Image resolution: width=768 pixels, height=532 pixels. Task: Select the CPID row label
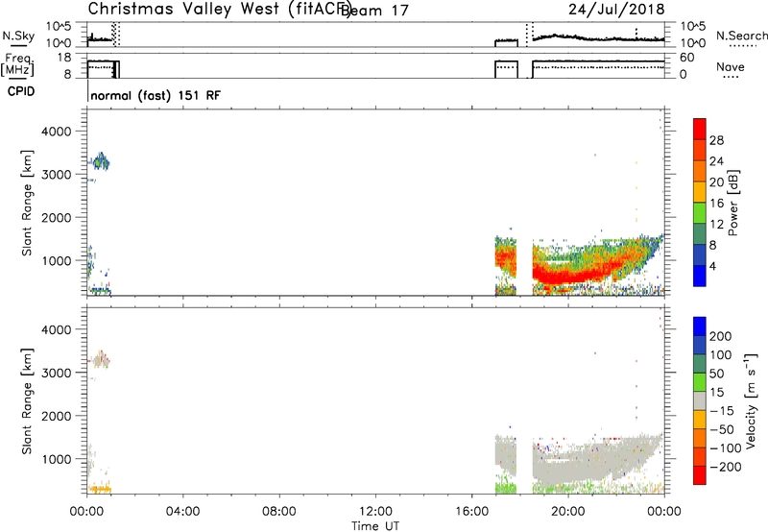pos(21,91)
